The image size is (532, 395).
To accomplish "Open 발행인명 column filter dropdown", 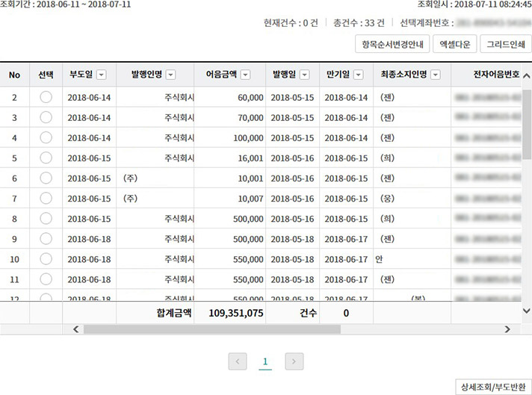I will [170, 75].
